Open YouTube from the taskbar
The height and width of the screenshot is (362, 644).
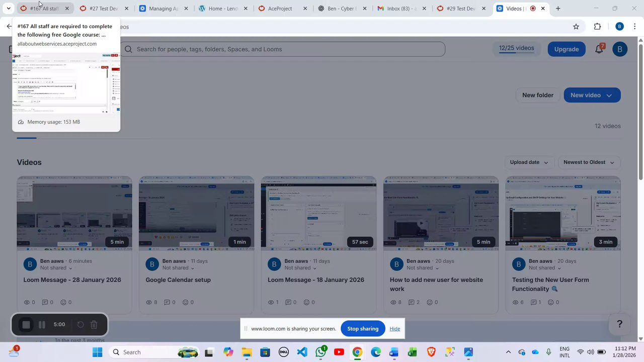pos(339,352)
